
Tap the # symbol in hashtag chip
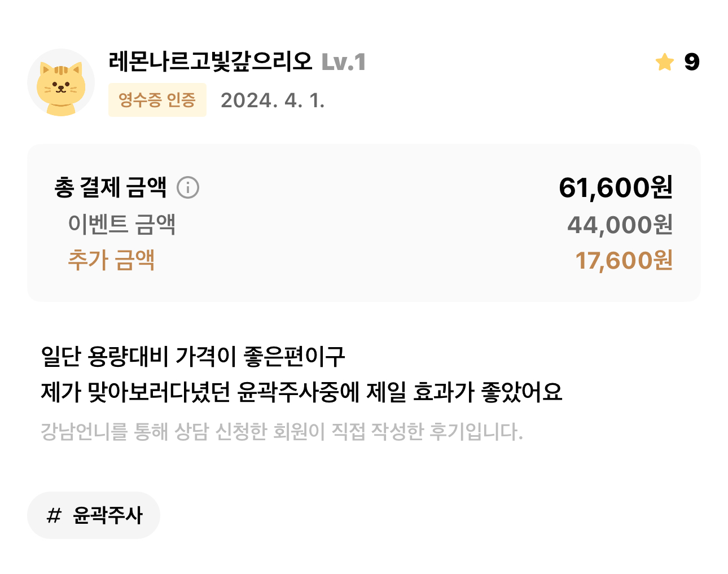point(54,515)
